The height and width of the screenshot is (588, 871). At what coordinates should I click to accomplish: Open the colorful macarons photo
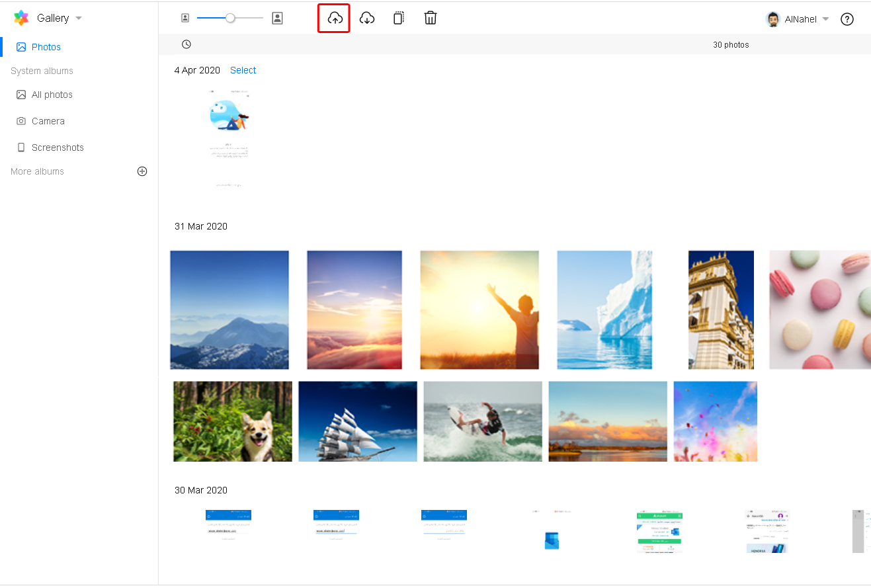tap(819, 310)
